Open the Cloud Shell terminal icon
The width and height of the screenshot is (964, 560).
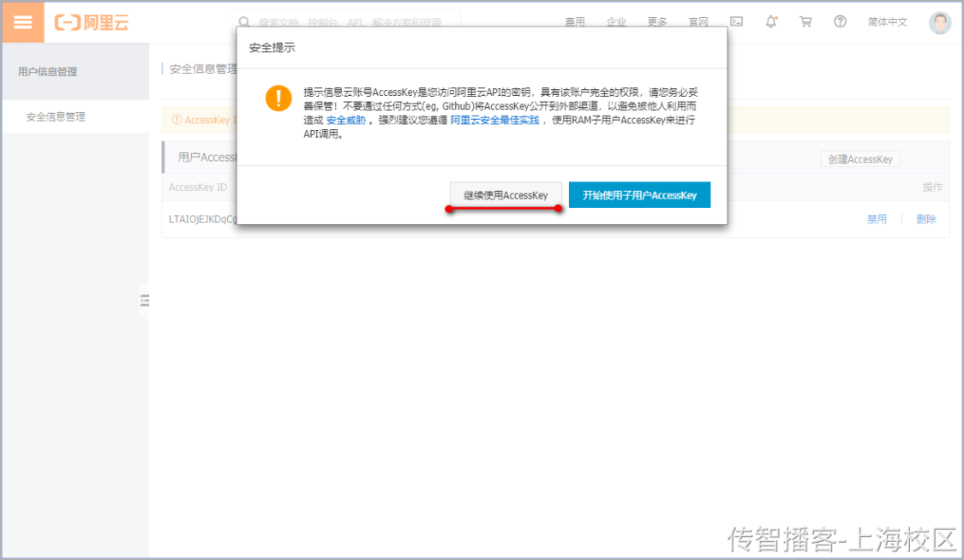click(x=736, y=21)
